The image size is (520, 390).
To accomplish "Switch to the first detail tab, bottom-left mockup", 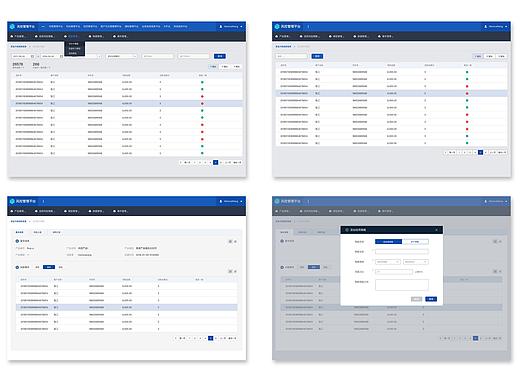I will click(x=20, y=232).
